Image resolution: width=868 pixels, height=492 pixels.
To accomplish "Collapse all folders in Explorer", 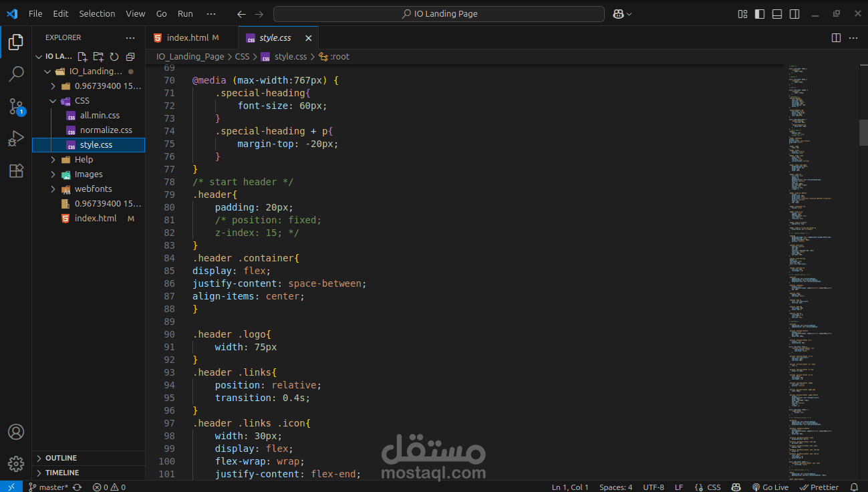I will 130,57.
